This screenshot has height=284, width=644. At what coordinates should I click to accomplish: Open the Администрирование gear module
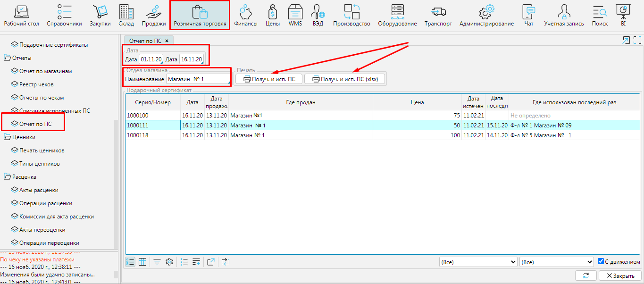(486, 15)
